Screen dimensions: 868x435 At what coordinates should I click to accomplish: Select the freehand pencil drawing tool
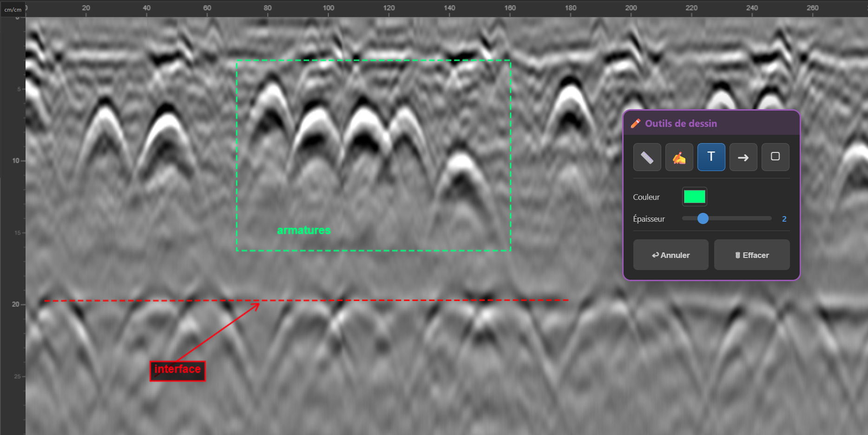pyautogui.click(x=679, y=157)
